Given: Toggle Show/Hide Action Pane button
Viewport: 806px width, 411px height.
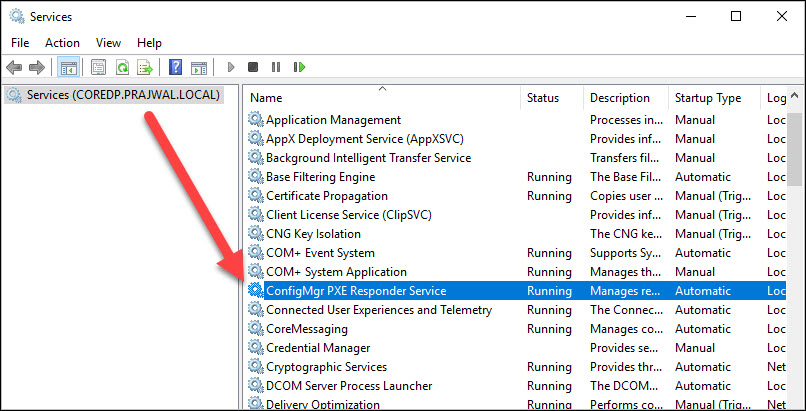Looking at the screenshot, I should tap(199, 68).
